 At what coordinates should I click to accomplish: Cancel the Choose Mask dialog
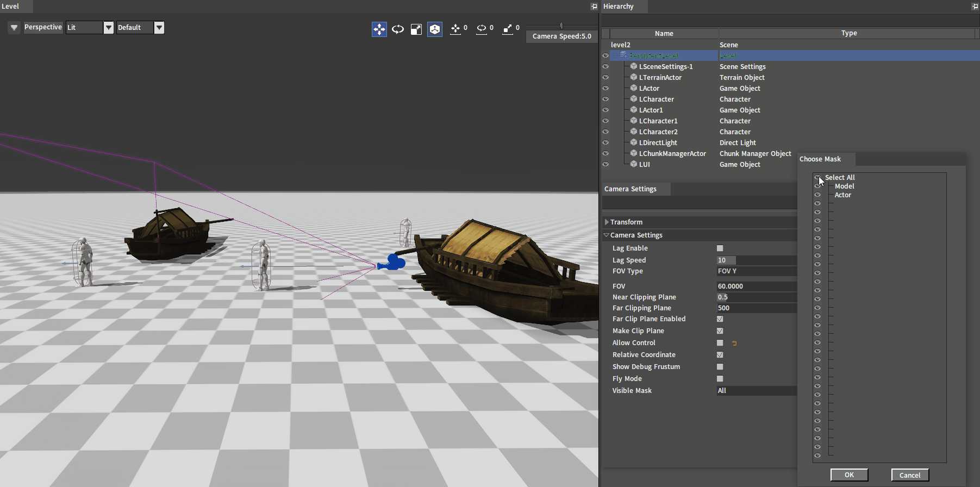pos(910,475)
